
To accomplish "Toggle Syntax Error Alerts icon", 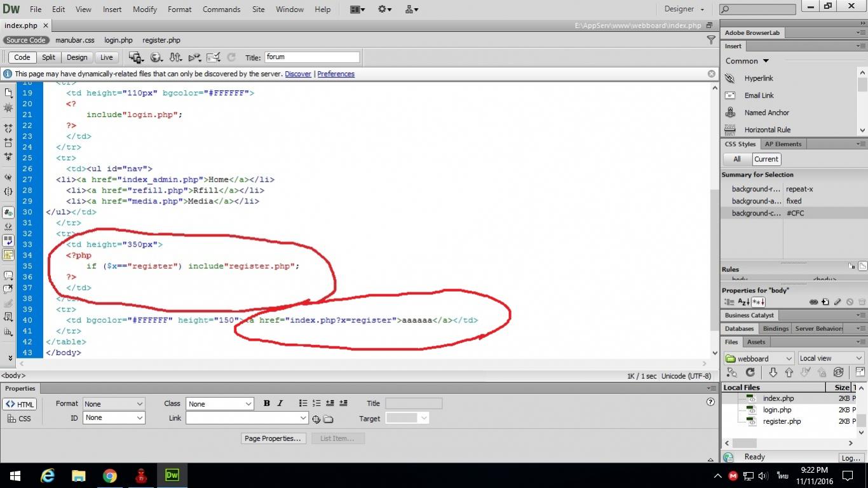I will (x=8, y=254).
